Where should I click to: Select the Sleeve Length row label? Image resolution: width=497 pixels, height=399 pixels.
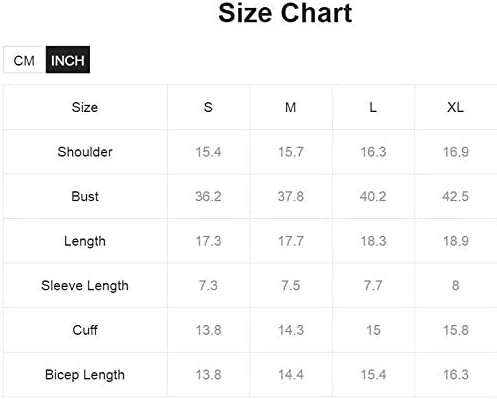85,286
